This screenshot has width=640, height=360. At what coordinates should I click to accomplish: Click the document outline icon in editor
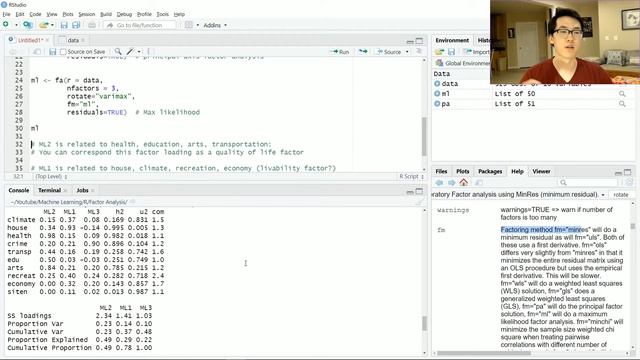[x=418, y=51]
